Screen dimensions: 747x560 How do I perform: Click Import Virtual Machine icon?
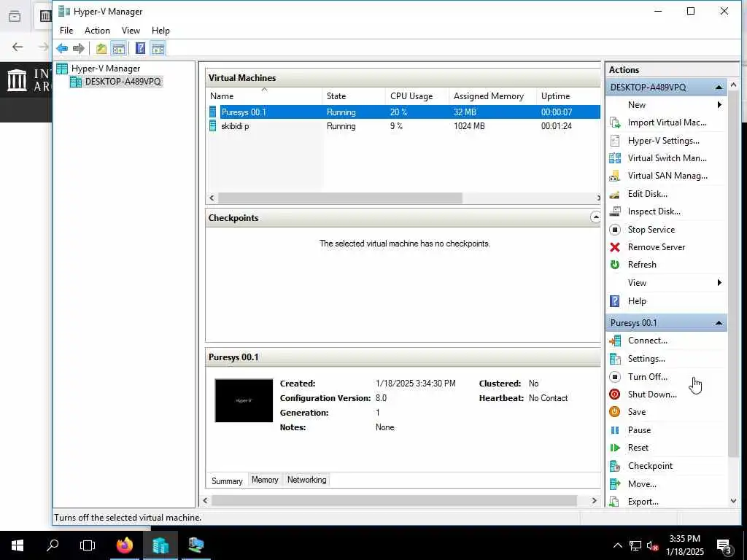pos(615,122)
